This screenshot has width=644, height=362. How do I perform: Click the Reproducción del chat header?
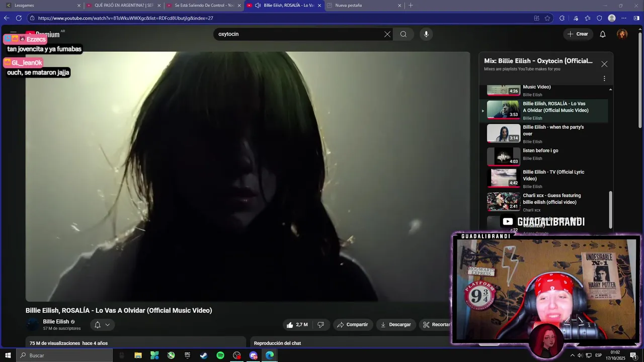pyautogui.click(x=277, y=343)
